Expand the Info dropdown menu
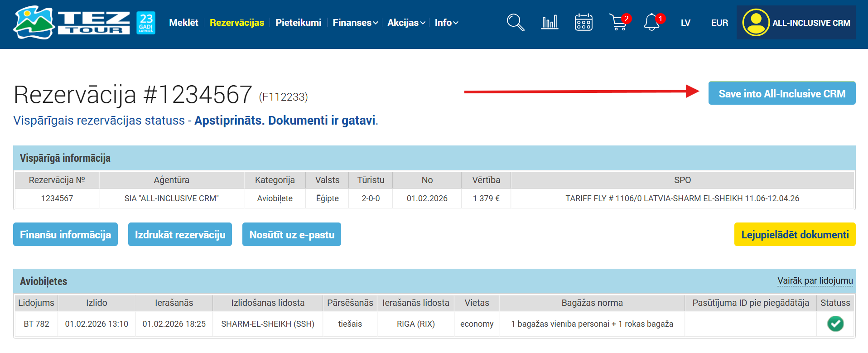 (446, 23)
